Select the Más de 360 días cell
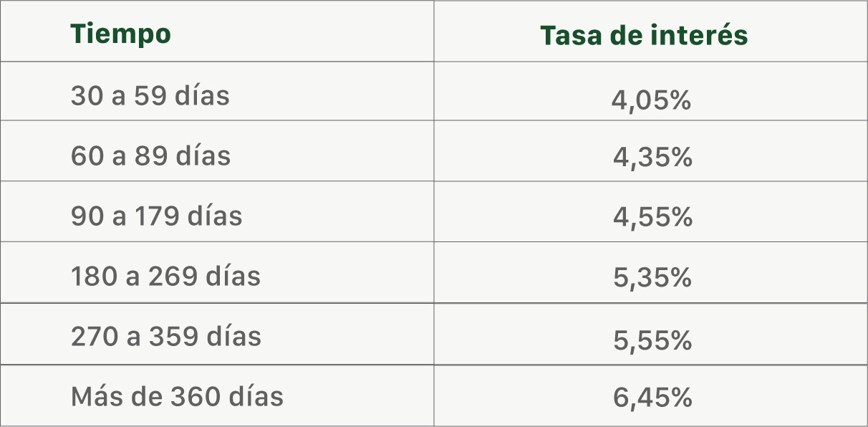The height and width of the screenshot is (427, 868). coord(177,395)
